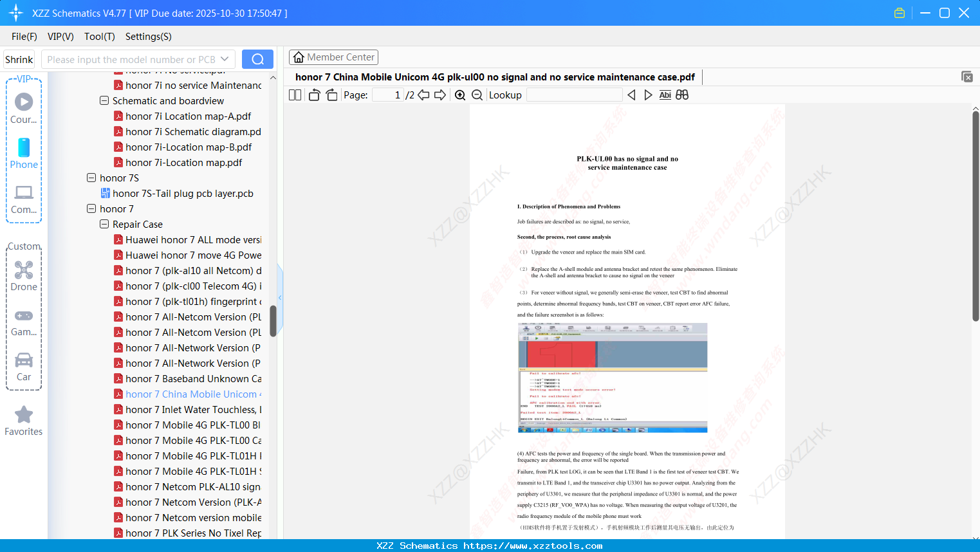This screenshot has height=552, width=980.
Task: Open honor 7 (plk-al10 all Netcom) PDF
Action: pos(188,271)
